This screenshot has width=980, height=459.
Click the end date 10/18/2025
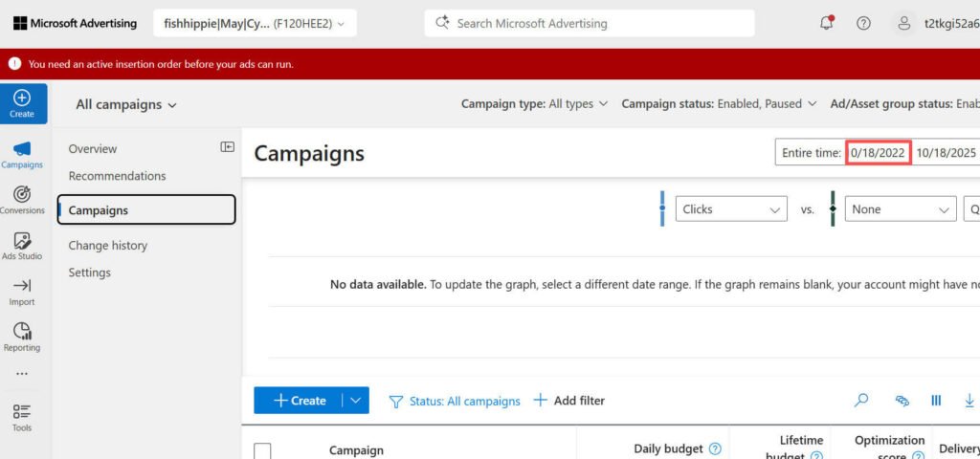[946, 153]
